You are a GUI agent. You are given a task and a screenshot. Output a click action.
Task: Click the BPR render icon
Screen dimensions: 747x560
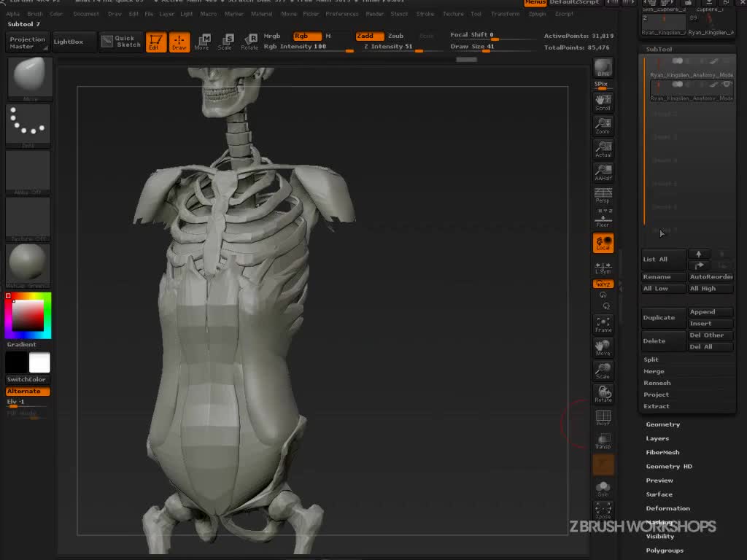pos(603,68)
